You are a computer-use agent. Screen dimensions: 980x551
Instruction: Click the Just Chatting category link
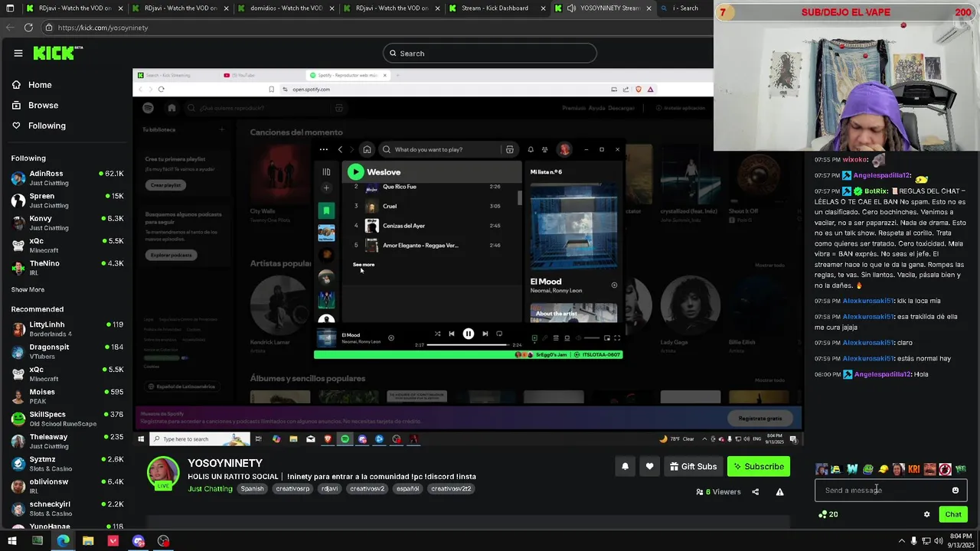pyautogui.click(x=210, y=488)
